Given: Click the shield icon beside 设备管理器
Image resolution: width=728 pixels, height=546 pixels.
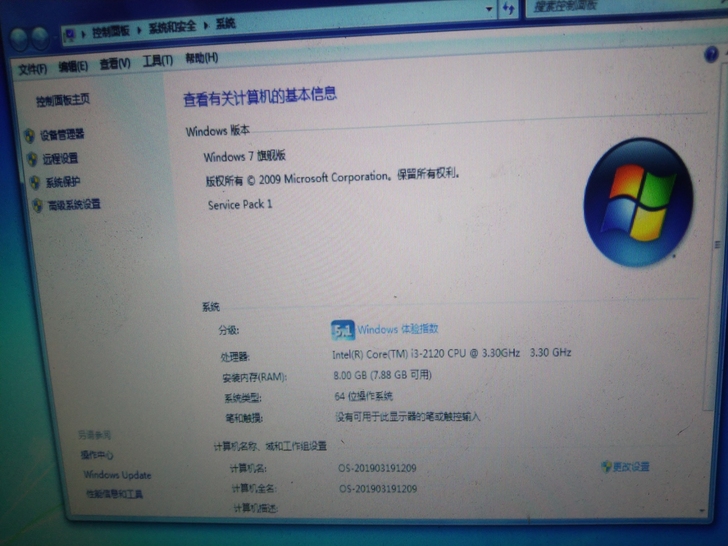Looking at the screenshot, I should 29,136.
